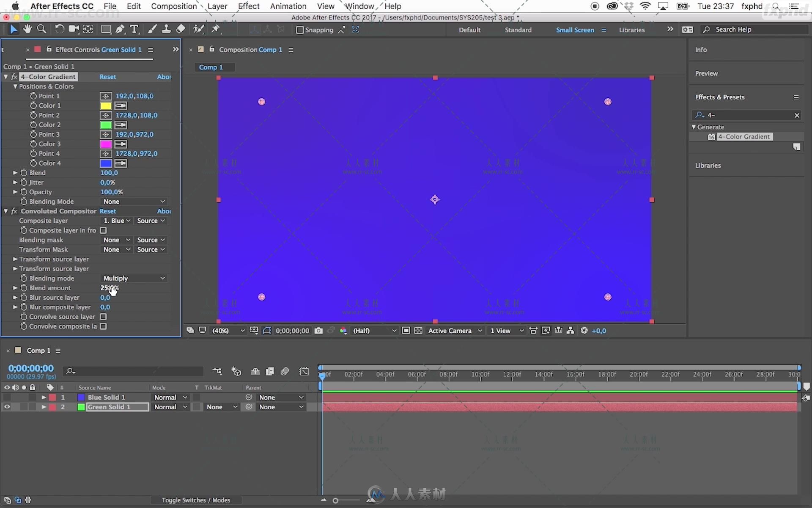Open the Graph Editor icon
The height and width of the screenshot is (508, 812).
pyautogui.click(x=304, y=371)
